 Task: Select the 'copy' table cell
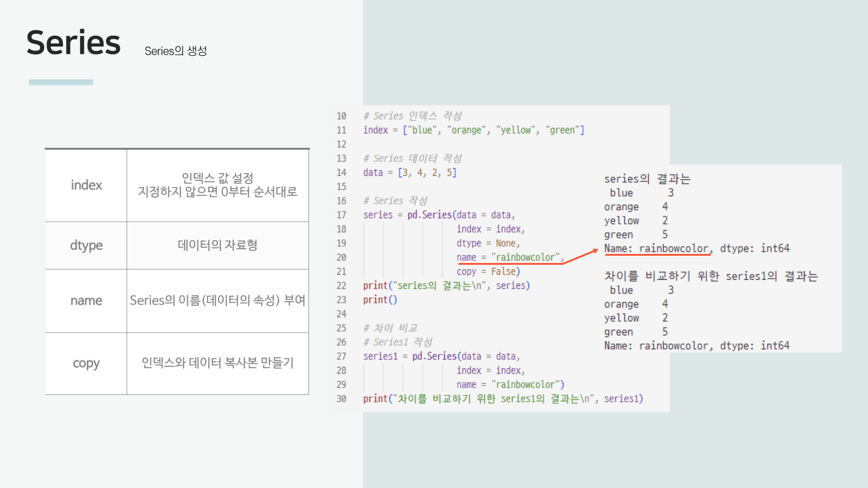(86, 363)
